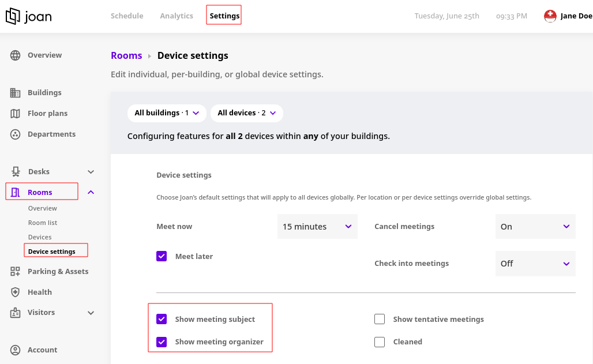Click the Joan logo icon
The width and height of the screenshot is (593, 364).
point(13,16)
